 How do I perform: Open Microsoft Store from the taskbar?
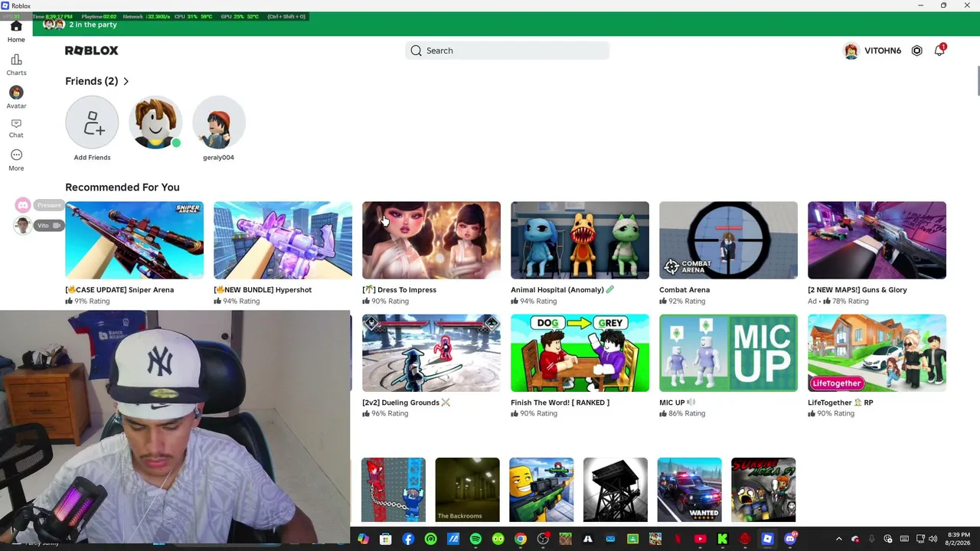(386, 540)
